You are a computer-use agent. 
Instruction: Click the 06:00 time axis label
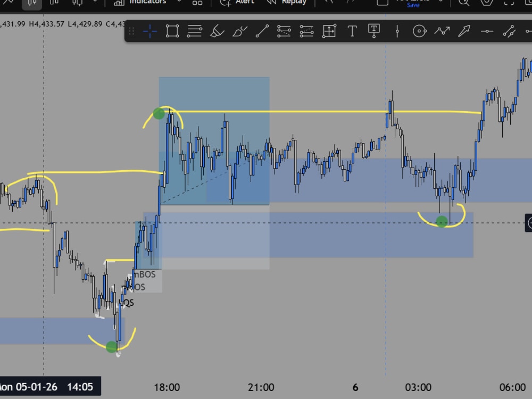tap(512, 387)
